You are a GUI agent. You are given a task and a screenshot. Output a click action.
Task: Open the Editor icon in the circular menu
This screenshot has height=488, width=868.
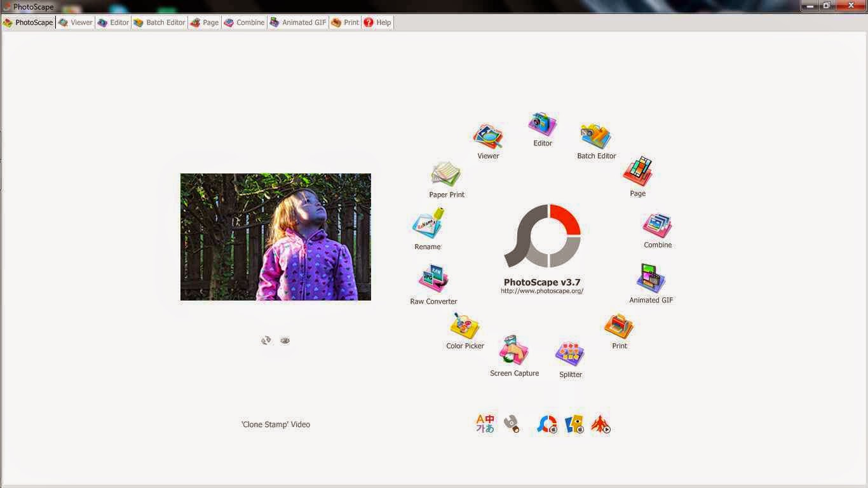(x=542, y=124)
